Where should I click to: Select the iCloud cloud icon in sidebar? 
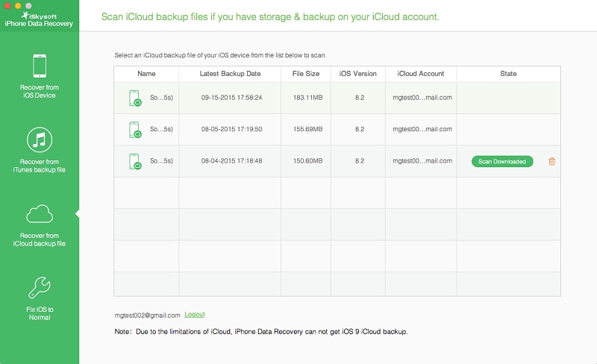pyautogui.click(x=40, y=213)
